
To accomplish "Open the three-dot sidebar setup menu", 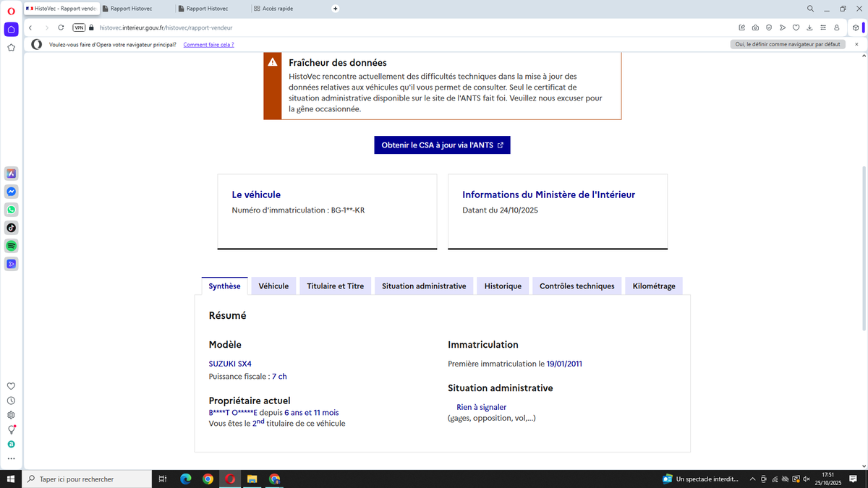I will 11,458.
